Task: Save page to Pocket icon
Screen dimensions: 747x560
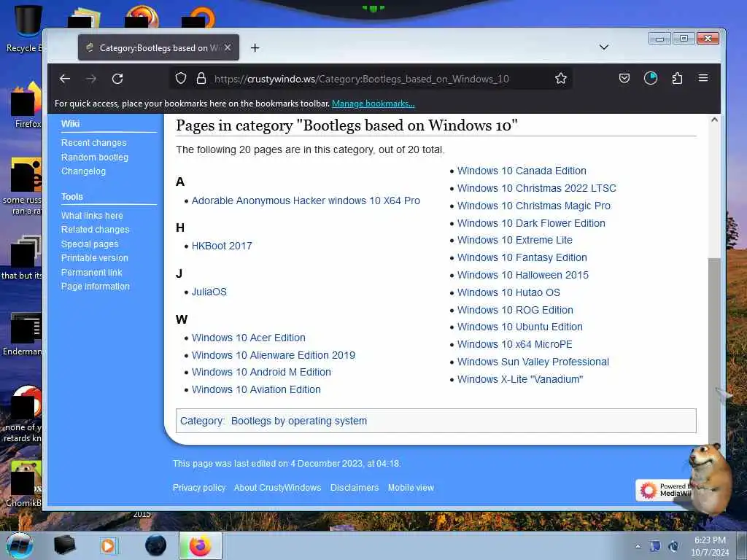Action: coord(624,78)
